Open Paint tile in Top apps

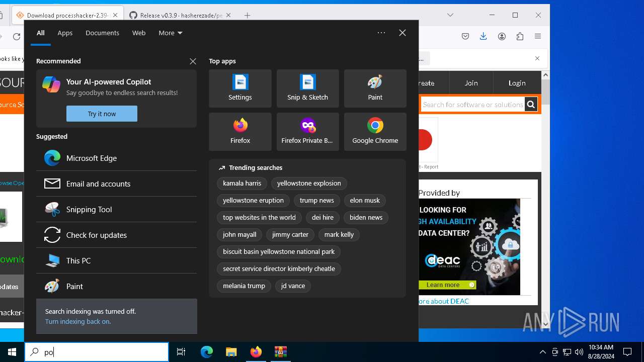[375, 88]
